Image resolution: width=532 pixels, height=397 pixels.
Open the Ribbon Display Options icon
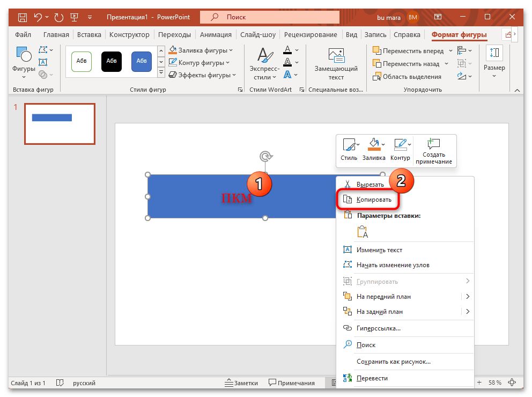click(x=438, y=17)
